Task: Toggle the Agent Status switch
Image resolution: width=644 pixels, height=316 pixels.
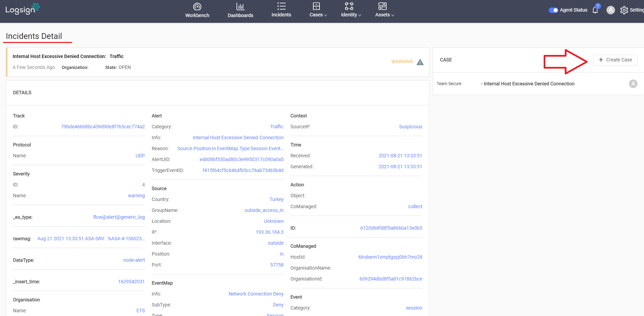Action: pyautogui.click(x=553, y=10)
